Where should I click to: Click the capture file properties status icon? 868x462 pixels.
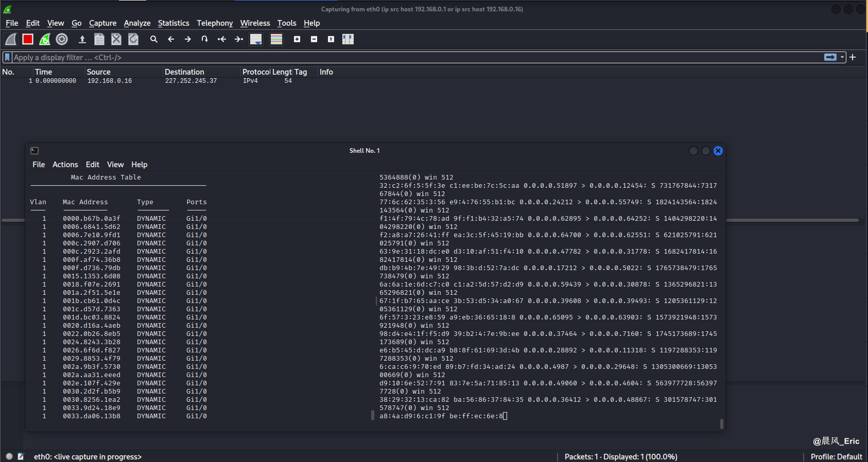pos(21,456)
